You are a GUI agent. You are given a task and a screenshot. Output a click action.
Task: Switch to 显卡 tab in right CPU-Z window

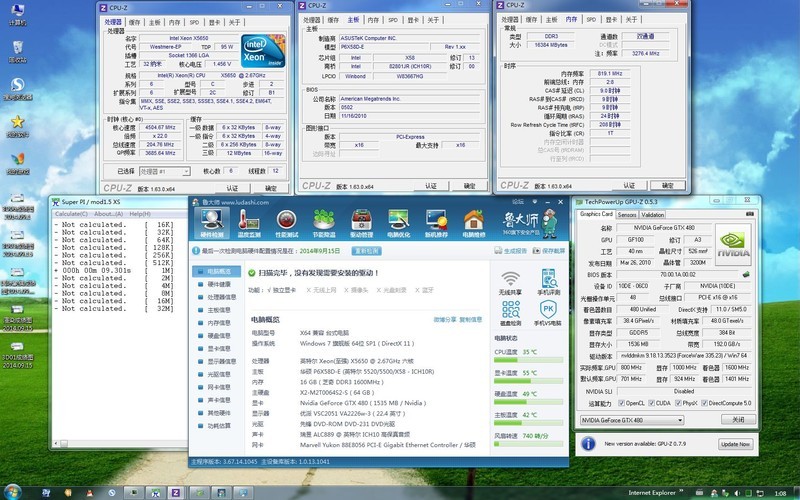coord(611,19)
